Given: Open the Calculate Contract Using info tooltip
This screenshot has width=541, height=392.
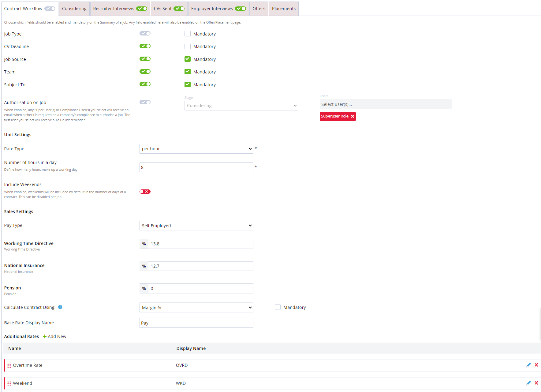Looking at the screenshot, I should 60,307.
